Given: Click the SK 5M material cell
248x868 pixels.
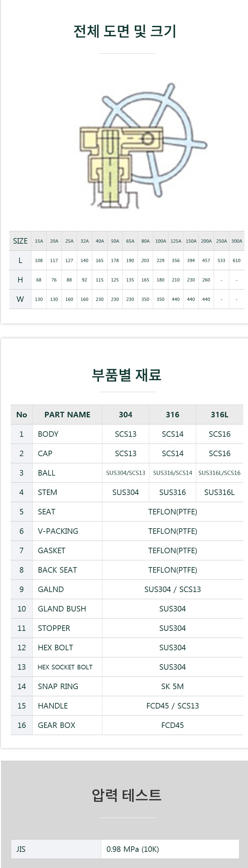Looking at the screenshot, I should pos(173,687).
